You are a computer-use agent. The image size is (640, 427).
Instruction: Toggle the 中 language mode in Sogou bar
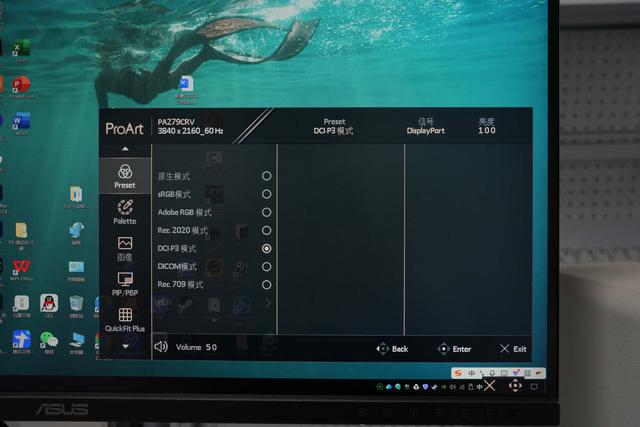[x=471, y=373]
